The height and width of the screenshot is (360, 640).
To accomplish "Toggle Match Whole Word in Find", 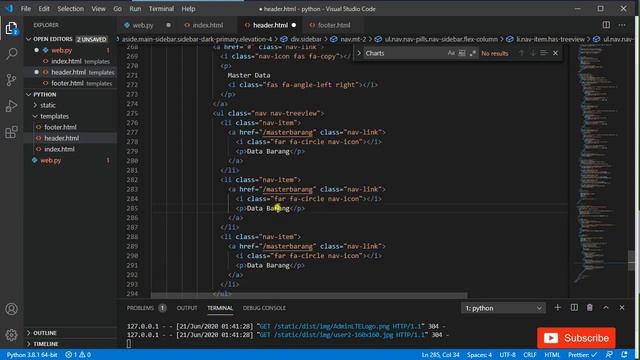I will [462, 53].
